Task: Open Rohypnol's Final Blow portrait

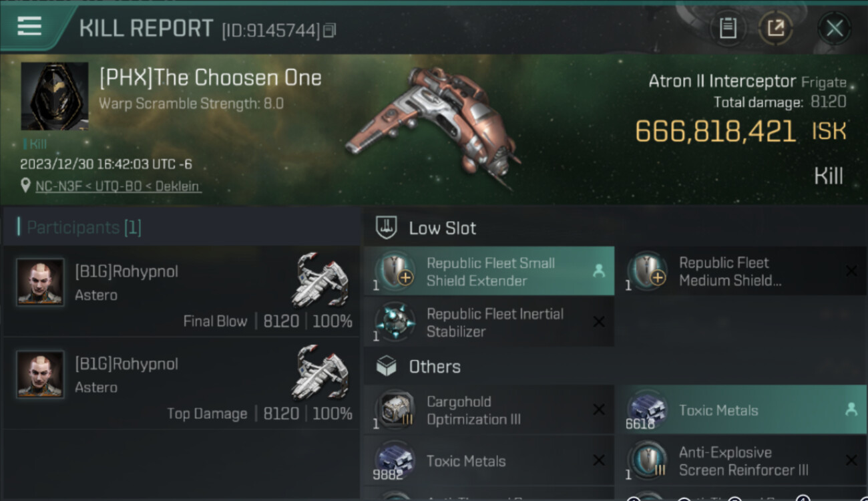Action: pos(40,282)
